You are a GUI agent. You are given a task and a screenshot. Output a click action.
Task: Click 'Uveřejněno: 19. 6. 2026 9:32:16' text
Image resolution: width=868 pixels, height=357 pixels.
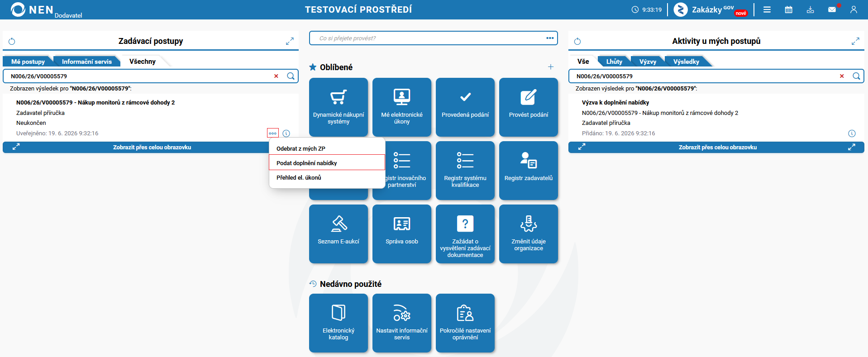pyautogui.click(x=57, y=133)
